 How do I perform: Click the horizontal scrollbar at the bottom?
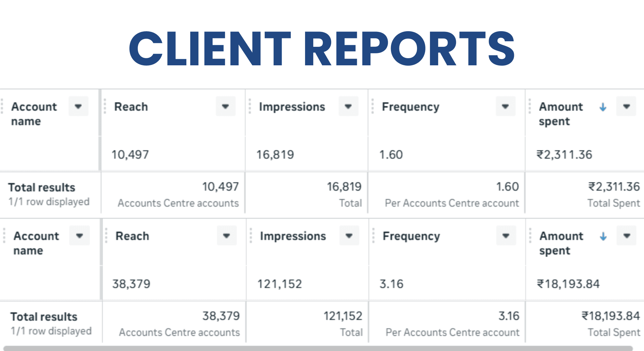(322, 348)
